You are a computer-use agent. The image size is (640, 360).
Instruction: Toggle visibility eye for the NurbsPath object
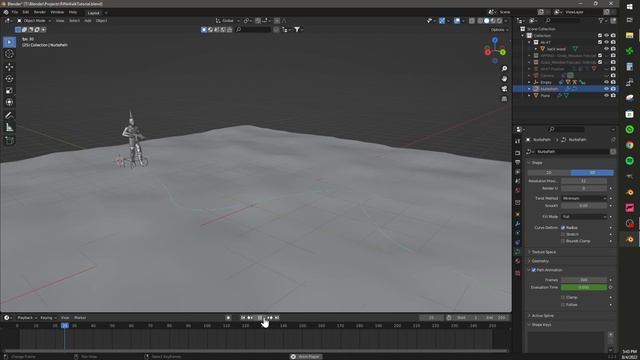point(606,89)
